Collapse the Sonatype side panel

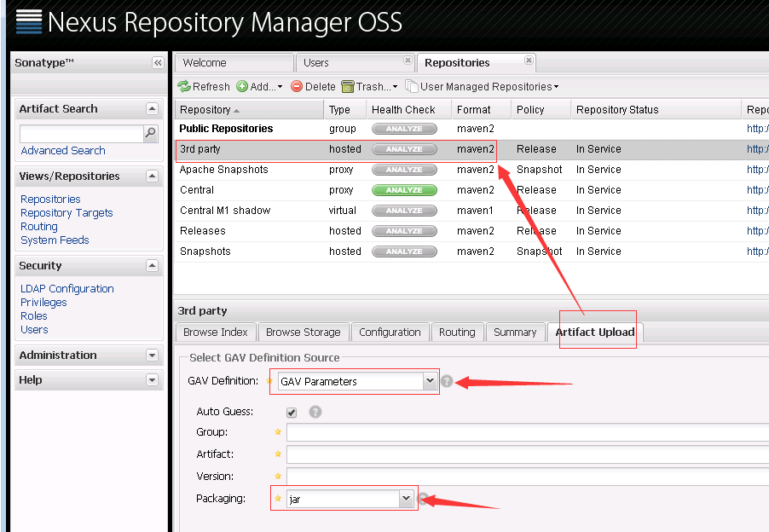(158, 63)
